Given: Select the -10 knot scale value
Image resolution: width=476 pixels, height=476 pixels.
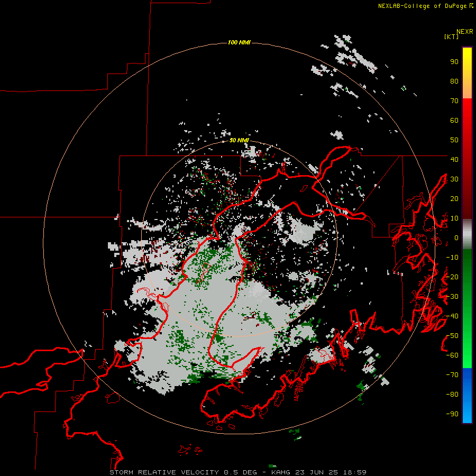Looking at the screenshot, I should click(x=452, y=258).
